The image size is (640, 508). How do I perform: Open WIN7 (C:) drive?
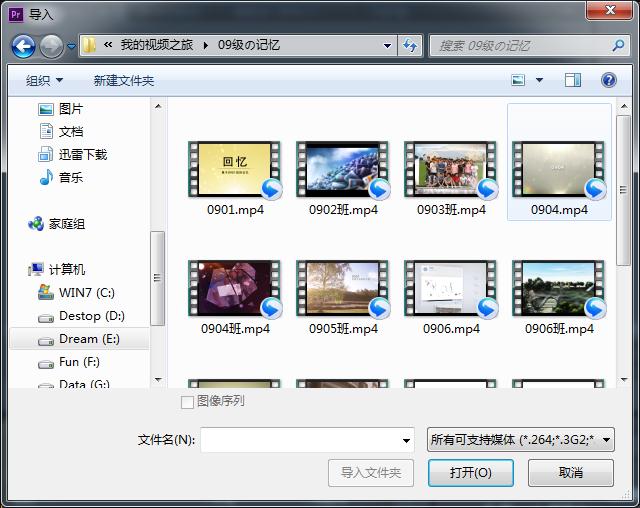click(76, 293)
